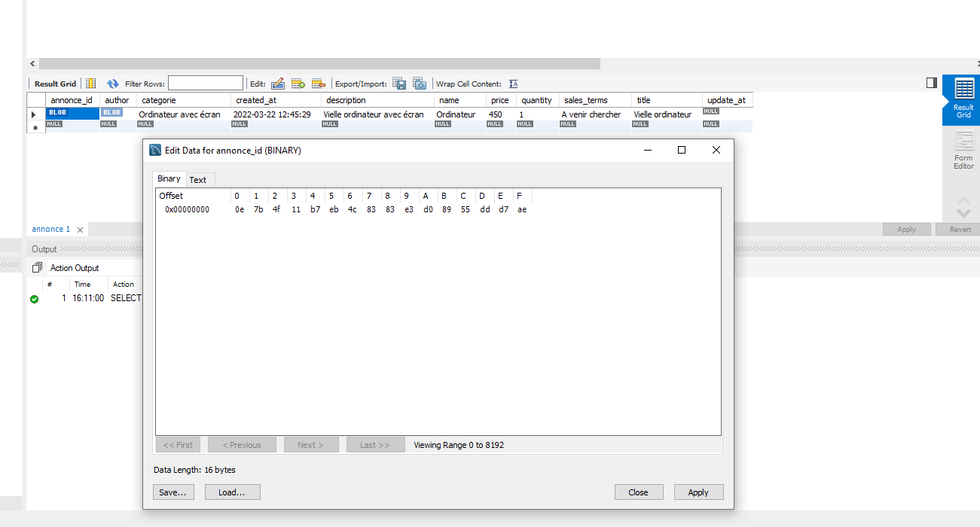Viewport: 980px width, 527px height.
Task: Click the scroll left arrow above grid
Action: coord(32,64)
